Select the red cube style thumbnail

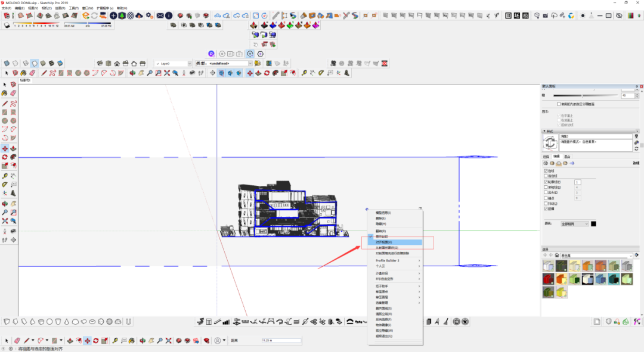click(x=549, y=279)
